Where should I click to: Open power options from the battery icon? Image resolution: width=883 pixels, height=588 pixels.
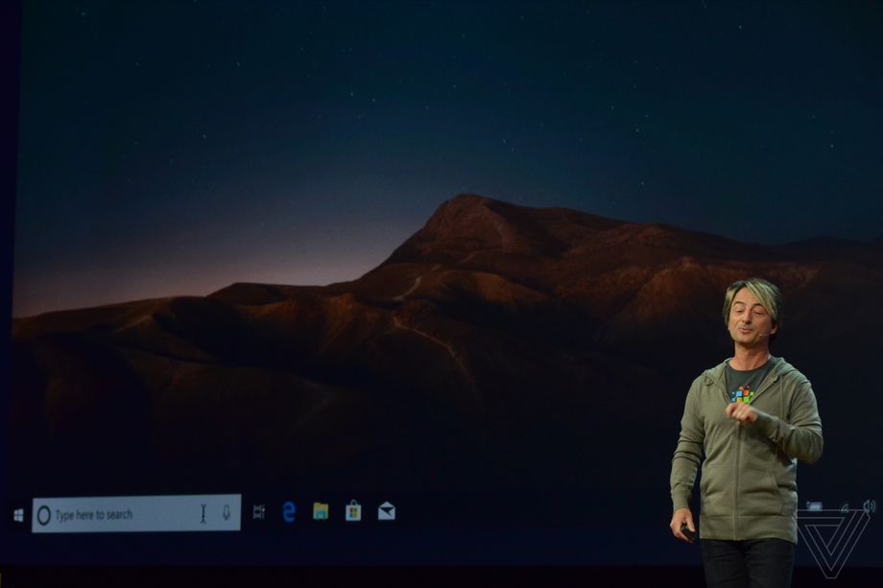point(814,505)
